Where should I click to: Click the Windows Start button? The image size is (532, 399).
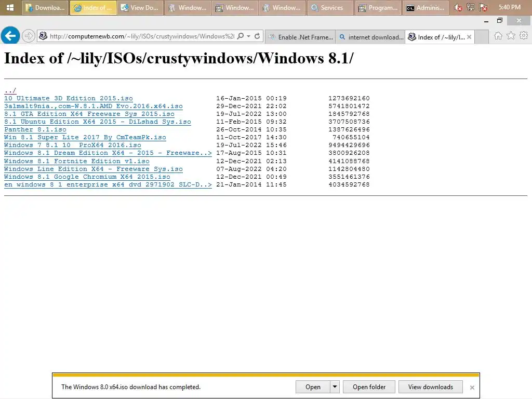pyautogui.click(x=10, y=7)
